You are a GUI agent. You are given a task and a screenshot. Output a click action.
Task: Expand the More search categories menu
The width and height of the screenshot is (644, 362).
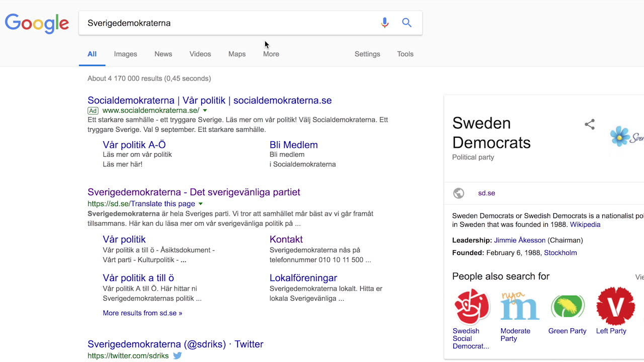click(x=271, y=54)
